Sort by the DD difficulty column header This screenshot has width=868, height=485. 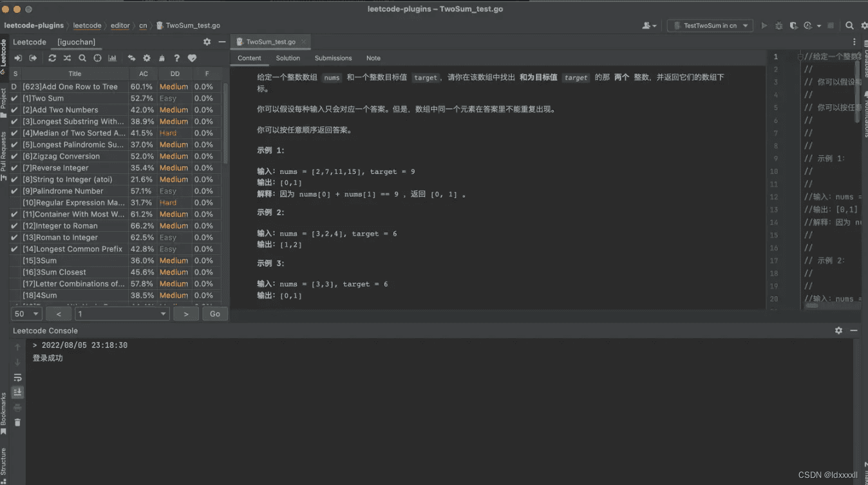click(x=175, y=73)
